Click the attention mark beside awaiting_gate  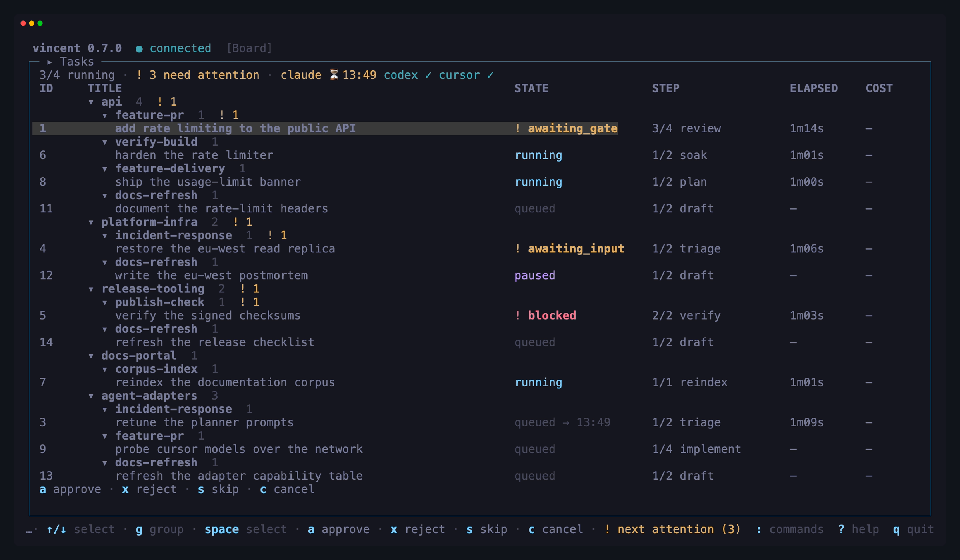(518, 128)
